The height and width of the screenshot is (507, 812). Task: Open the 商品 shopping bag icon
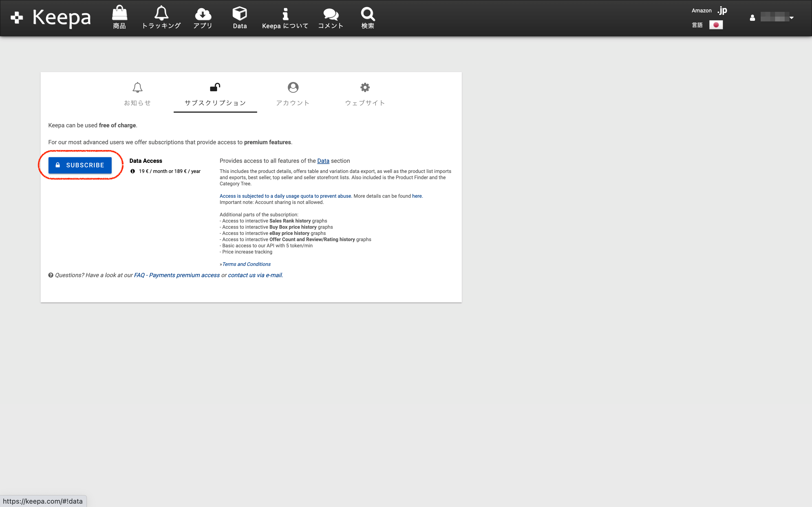(120, 14)
